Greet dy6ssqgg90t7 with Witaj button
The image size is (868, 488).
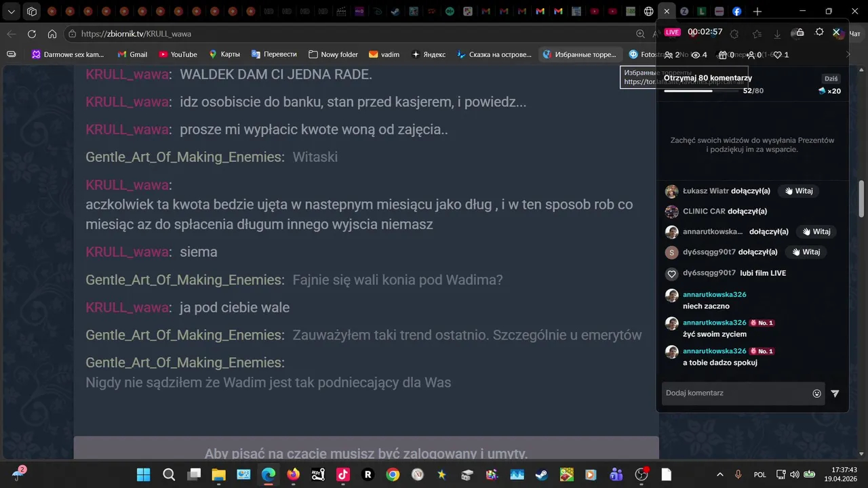tap(806, 252)
